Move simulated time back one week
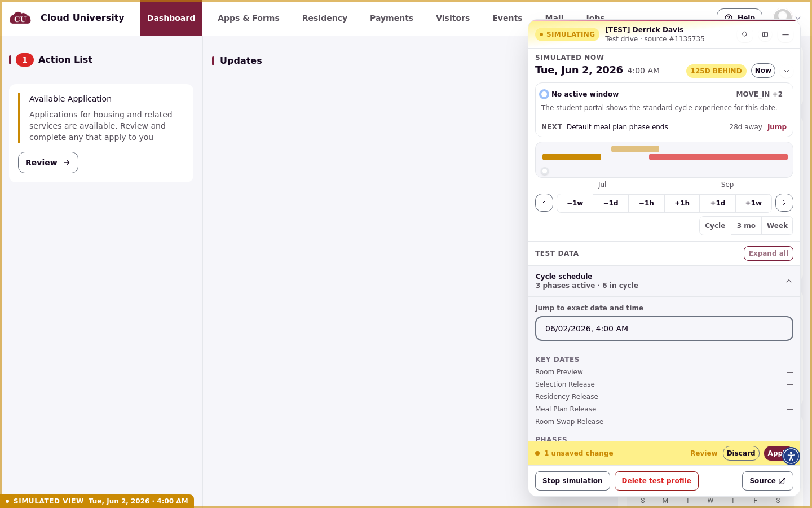The height and width of the screenshot is (508, 812). click(575, 203)
